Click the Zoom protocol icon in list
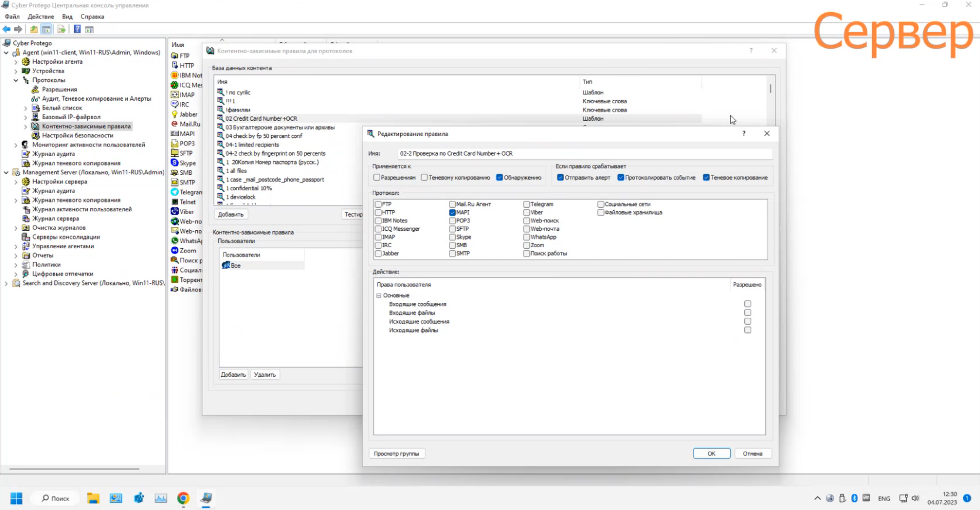The width and height of the screenshot is (980, 510). click(x=175, y=250)
